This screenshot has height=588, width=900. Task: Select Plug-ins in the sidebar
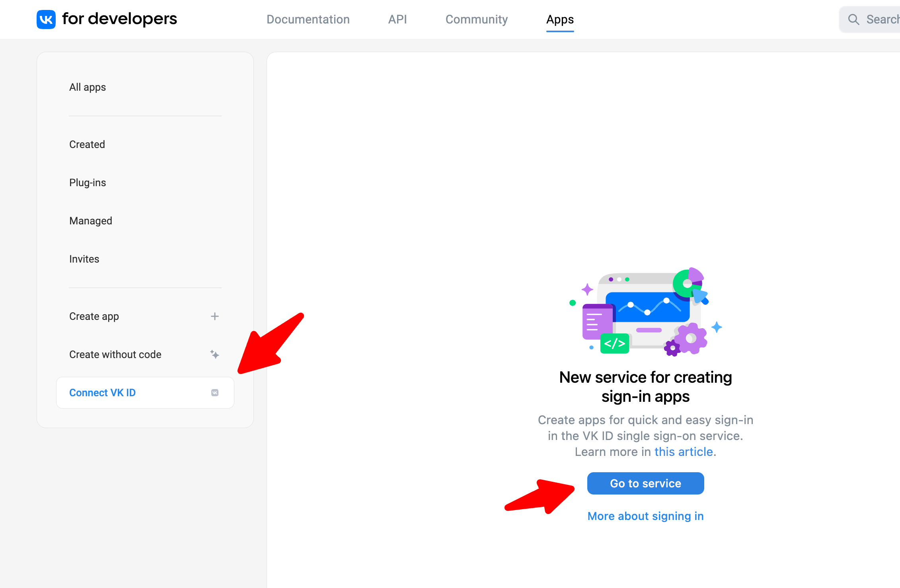pos(88,183)
